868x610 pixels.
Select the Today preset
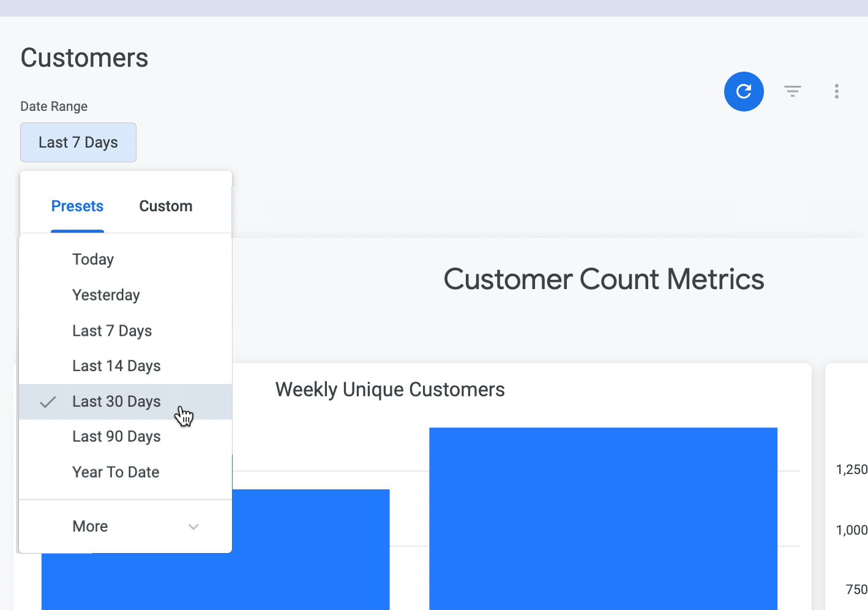click(93, 260)
